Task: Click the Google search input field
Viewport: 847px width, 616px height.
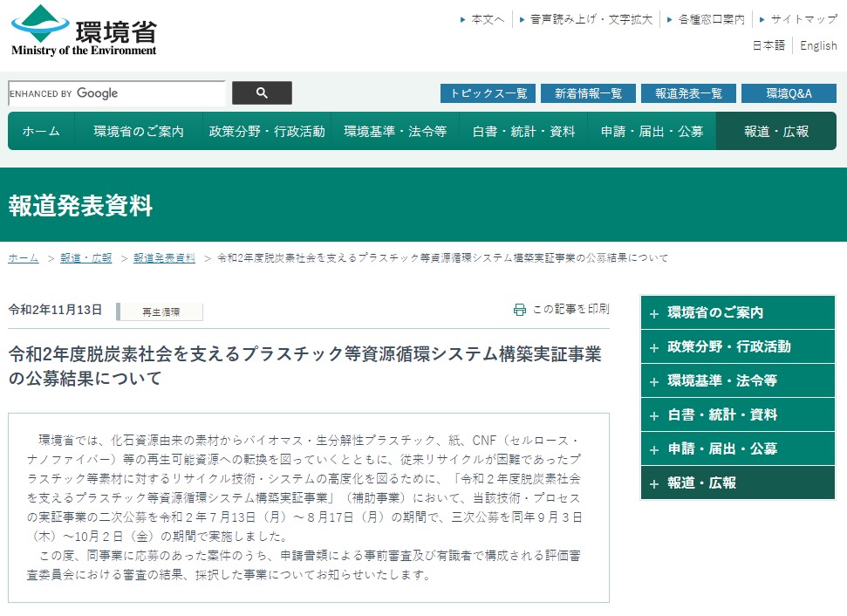Action: [x=117, y=93]
